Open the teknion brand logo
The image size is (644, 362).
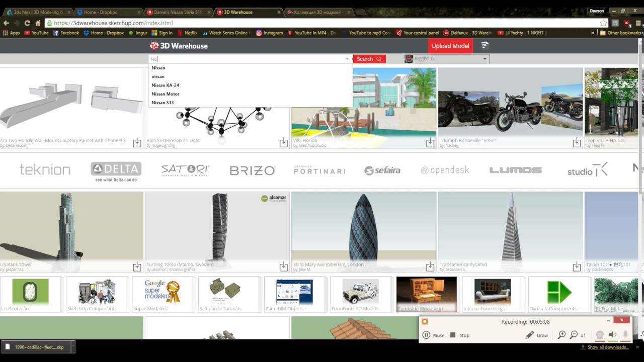pos(45,169)
